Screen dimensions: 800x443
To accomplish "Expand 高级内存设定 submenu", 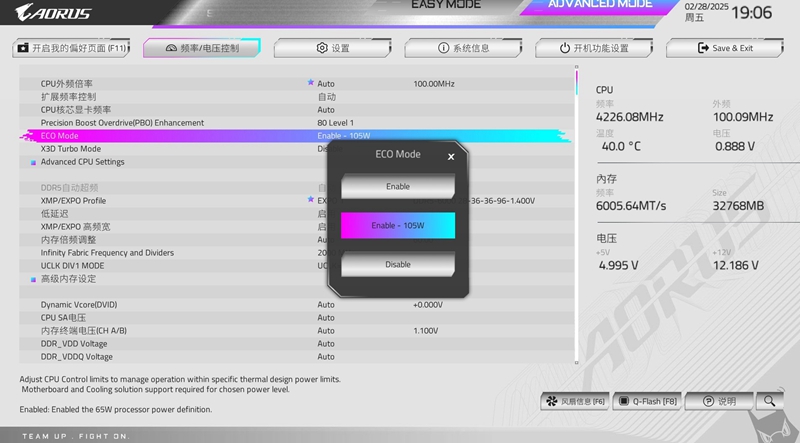I will coord(68,279).
